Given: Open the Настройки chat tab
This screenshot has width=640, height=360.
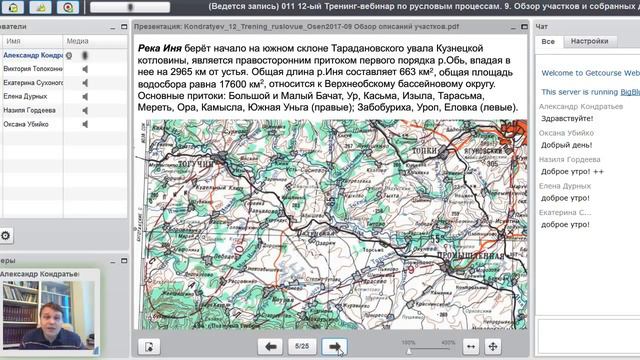Looking at the screenshot, I should tap(589, 41).
